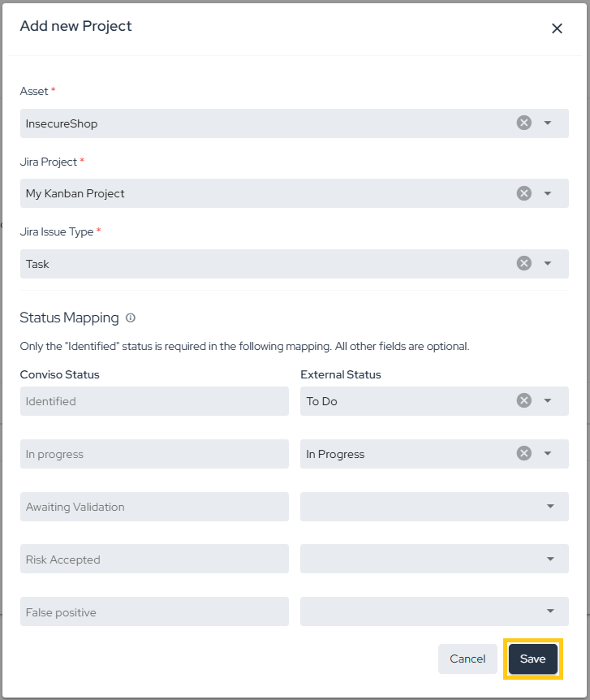Select the Awaiting Validation Conviso status field

[x=154, y=506]
